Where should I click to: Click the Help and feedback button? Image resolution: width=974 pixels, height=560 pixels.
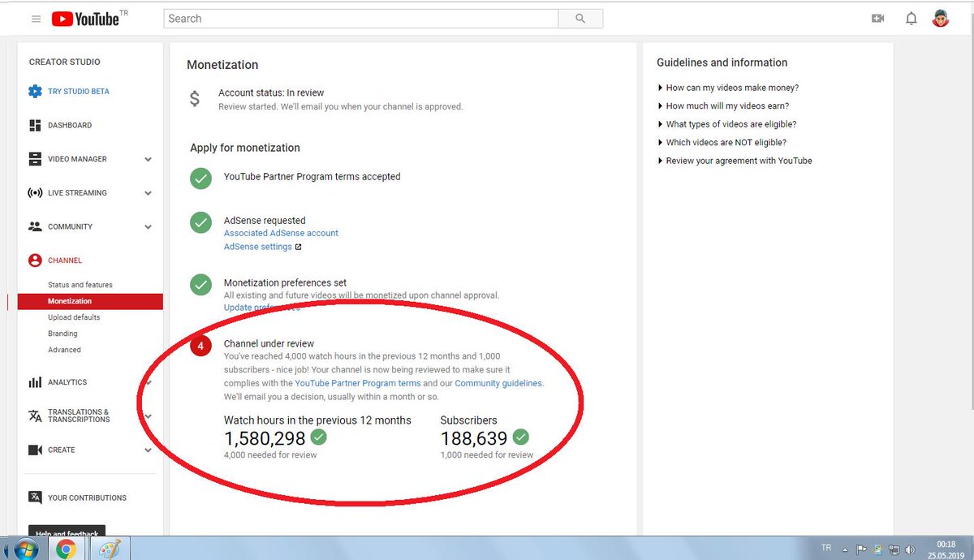[67, 532]
